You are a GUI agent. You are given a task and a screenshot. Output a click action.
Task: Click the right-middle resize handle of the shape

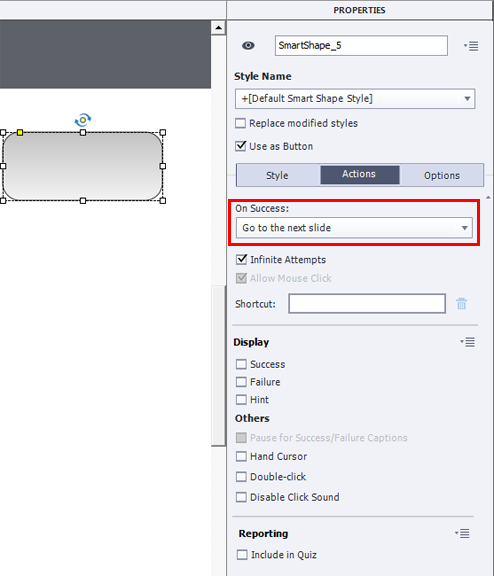tap(163, 166)
